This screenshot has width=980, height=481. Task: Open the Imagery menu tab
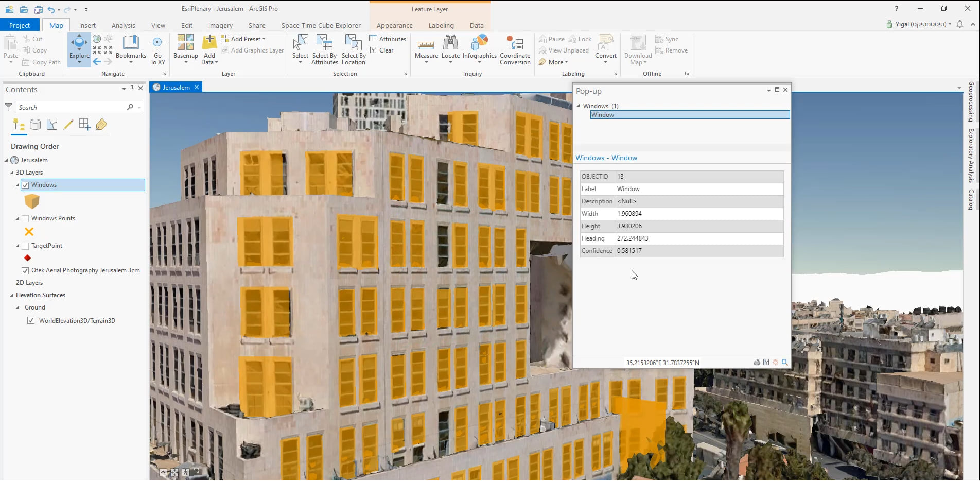[220, 25]
